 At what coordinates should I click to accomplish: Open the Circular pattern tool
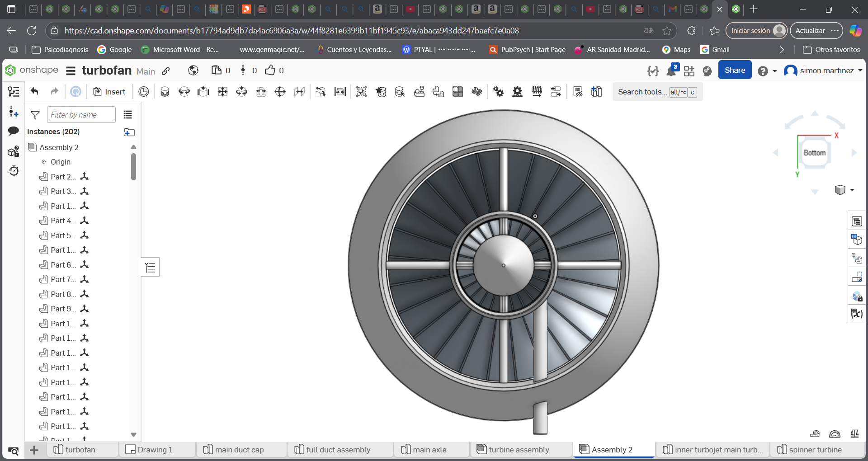[476, 92]
